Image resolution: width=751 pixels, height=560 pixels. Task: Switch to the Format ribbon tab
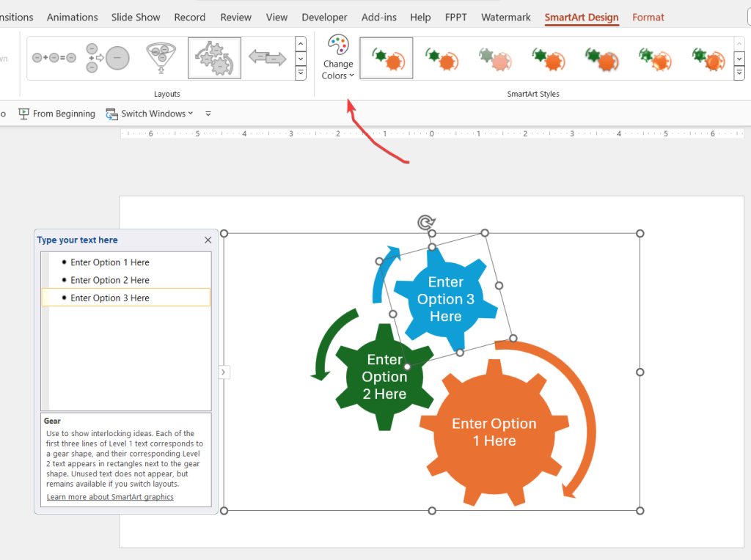[648, 17]
